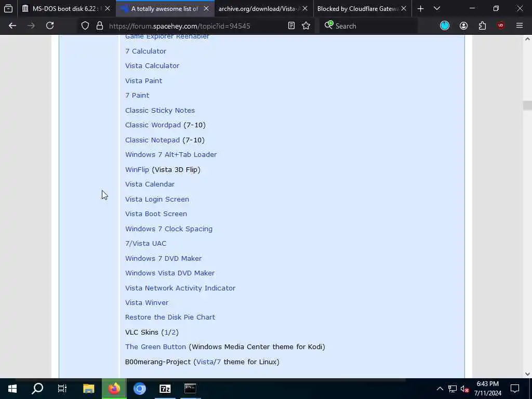Open The Green Button link

155,347
